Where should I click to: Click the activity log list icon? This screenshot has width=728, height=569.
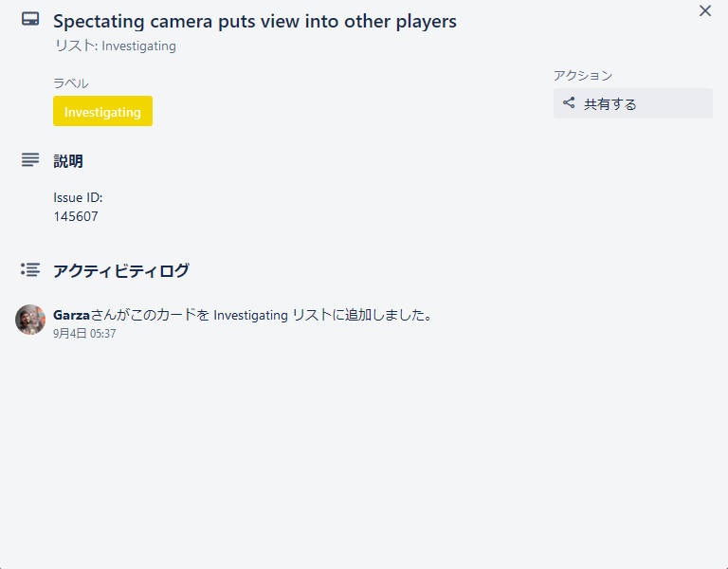click(x=30, y=270)
